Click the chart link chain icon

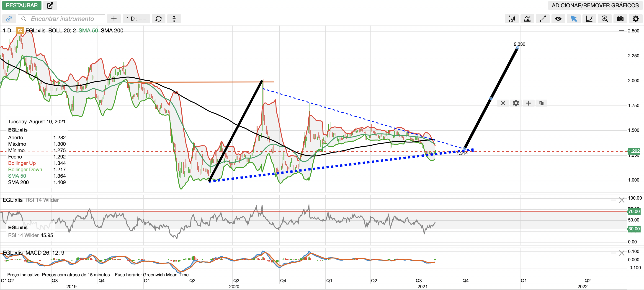click(x=9, y=19)
